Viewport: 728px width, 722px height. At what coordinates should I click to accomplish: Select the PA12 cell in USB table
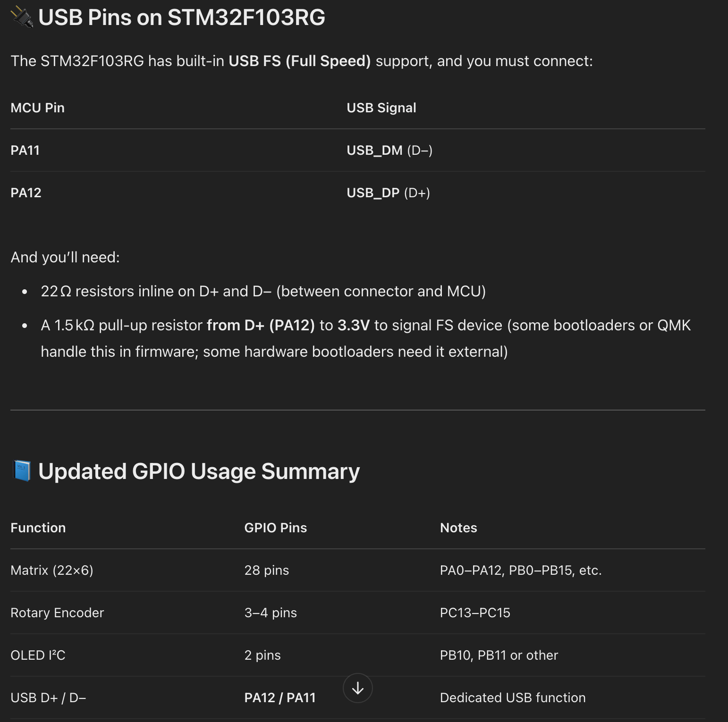[x=26, y=193]
